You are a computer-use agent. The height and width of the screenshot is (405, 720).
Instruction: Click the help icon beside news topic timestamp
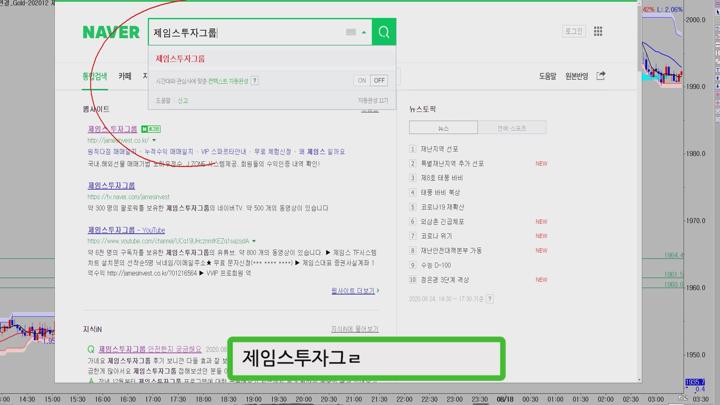[x=490, y=299]
